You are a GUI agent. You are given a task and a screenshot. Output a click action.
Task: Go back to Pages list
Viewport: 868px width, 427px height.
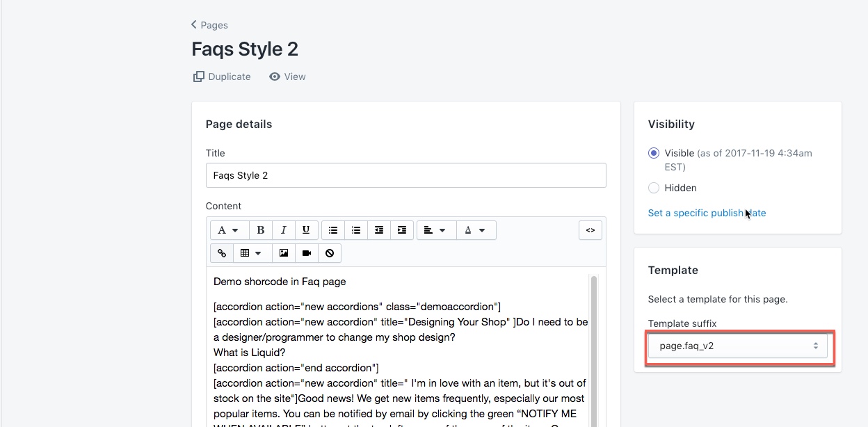click(x=209, y=25)
